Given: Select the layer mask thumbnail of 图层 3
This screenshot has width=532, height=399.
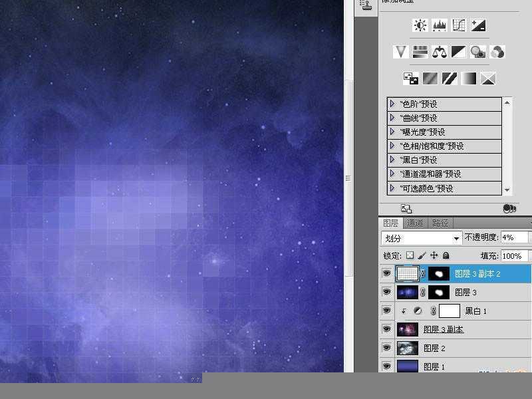Looking at the screenshot, I should [x=439, y=292].
